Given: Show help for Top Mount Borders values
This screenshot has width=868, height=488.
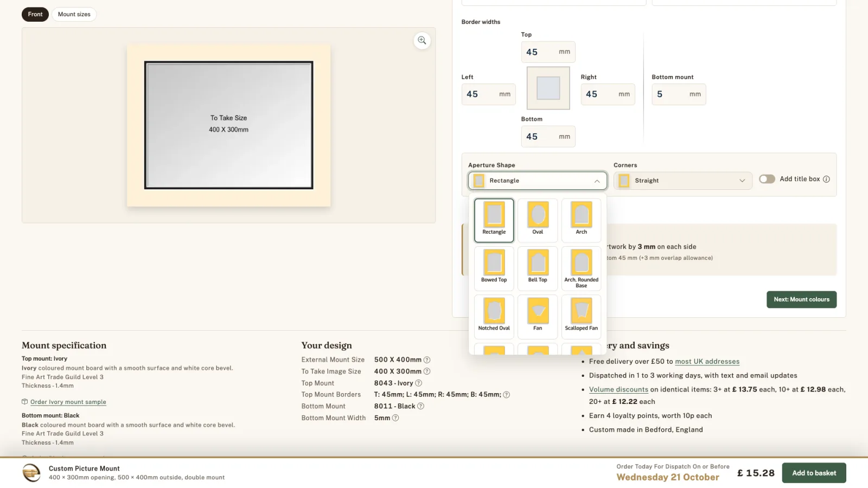Looking at the screenshot, I should point(506,395).
